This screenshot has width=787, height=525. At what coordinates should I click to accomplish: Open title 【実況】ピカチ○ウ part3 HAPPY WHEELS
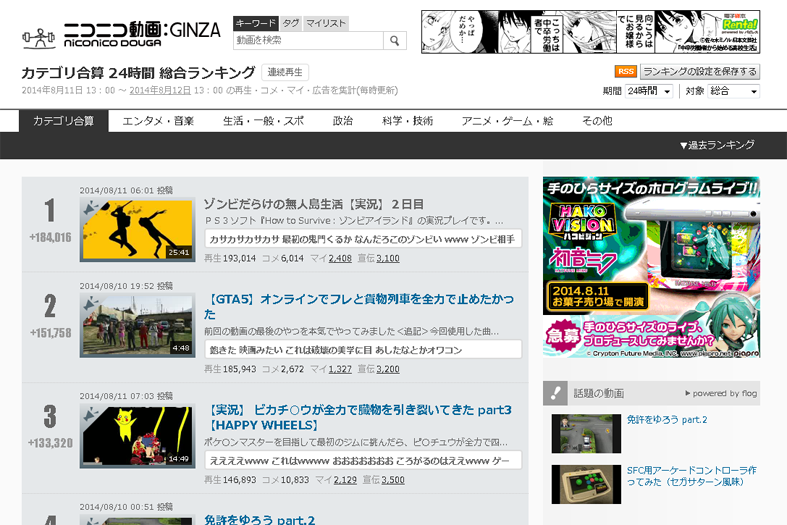point(358,418)
